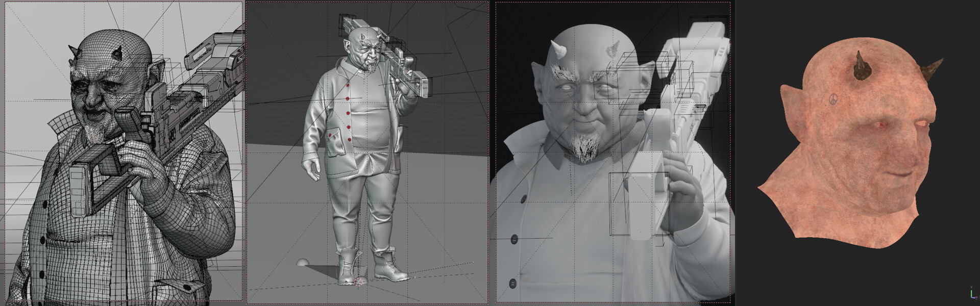
Task: Select the glowing eye on the textured head
Action: 878,125
